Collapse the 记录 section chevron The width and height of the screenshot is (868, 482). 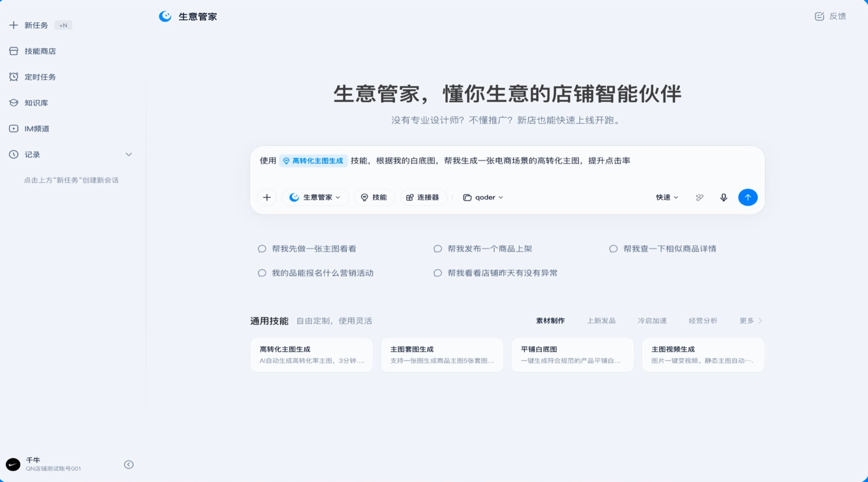point(129,154)
